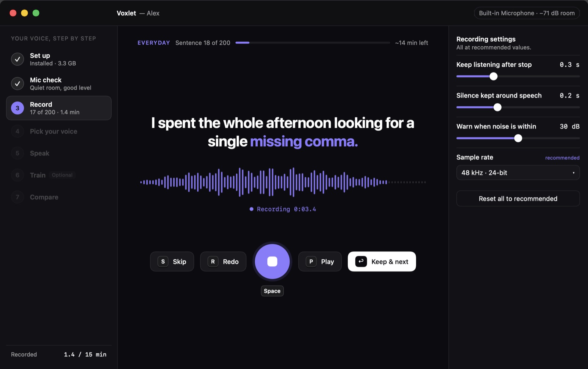
Task: Open the Sample rate dropdown
Action: point(518,173)
